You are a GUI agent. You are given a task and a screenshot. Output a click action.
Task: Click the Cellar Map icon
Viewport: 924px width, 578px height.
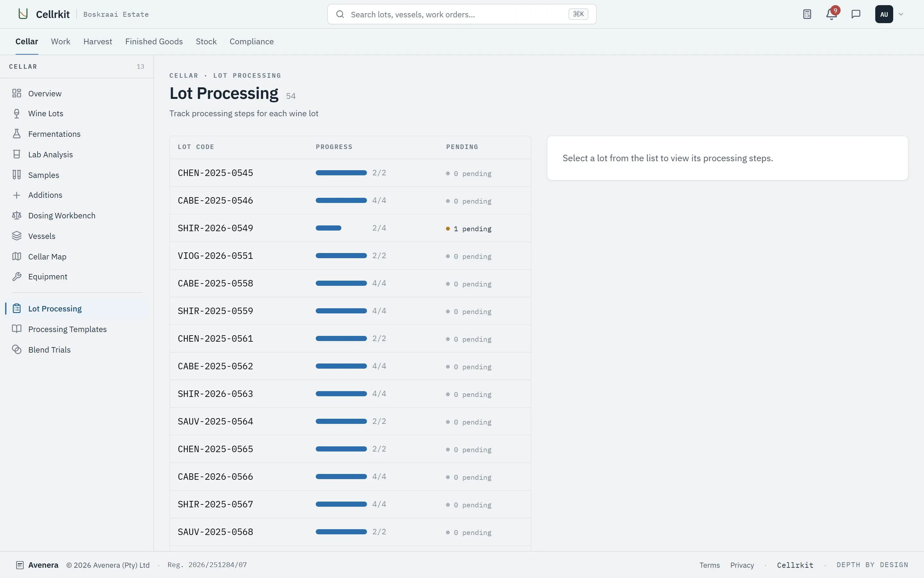[x=16, y=257]
